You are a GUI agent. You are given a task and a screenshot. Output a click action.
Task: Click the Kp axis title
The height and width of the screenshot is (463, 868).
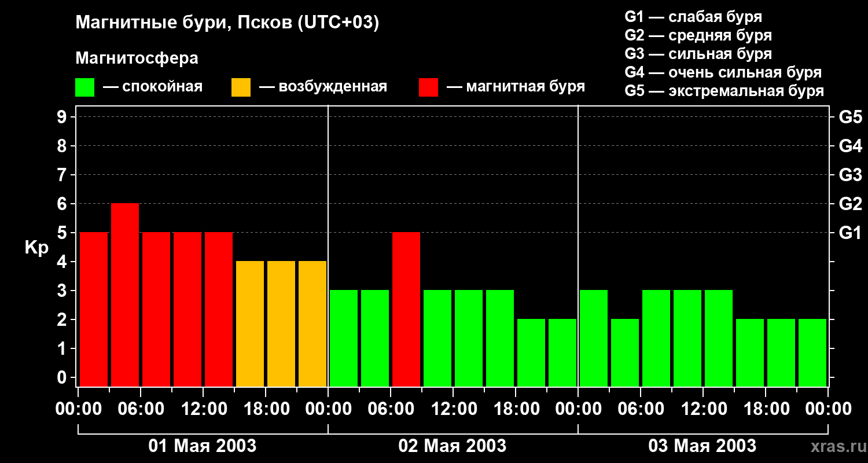click(x=36, y=248)
